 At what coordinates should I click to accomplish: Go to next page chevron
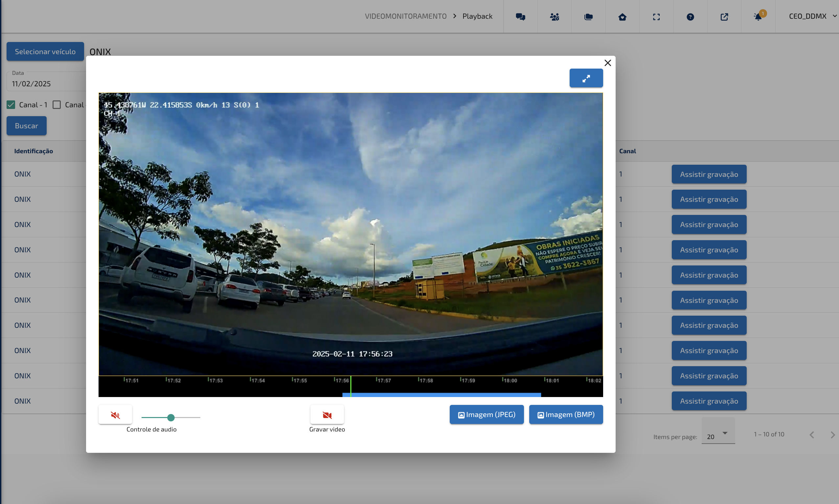point(832,435)
